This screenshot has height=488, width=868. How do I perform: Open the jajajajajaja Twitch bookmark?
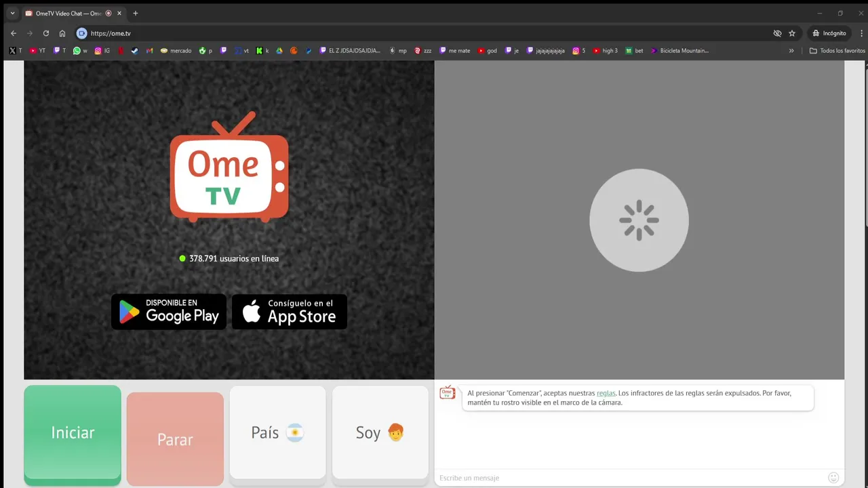point(545,51)
